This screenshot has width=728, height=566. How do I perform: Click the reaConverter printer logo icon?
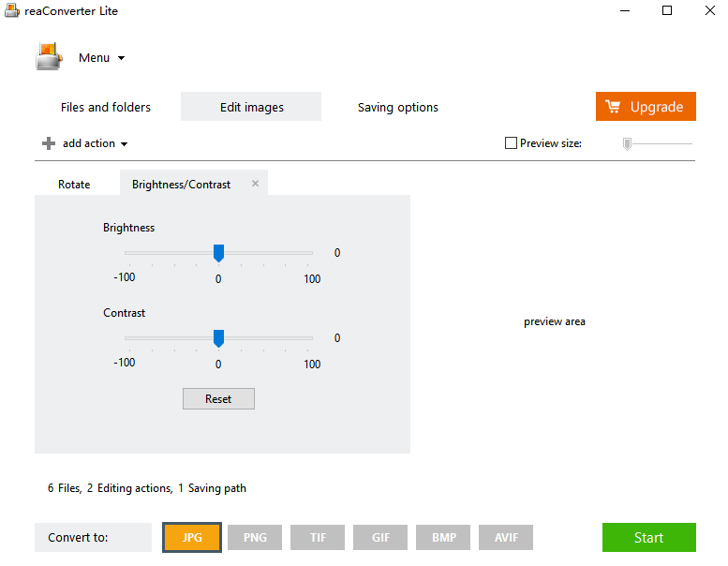click(49, 56)
